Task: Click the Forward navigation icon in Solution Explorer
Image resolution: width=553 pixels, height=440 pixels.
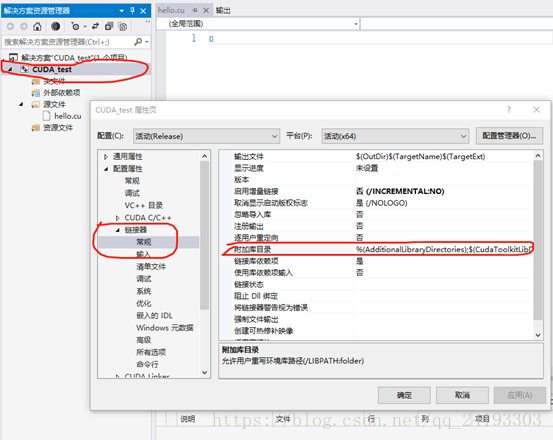Action: [24, 26]
